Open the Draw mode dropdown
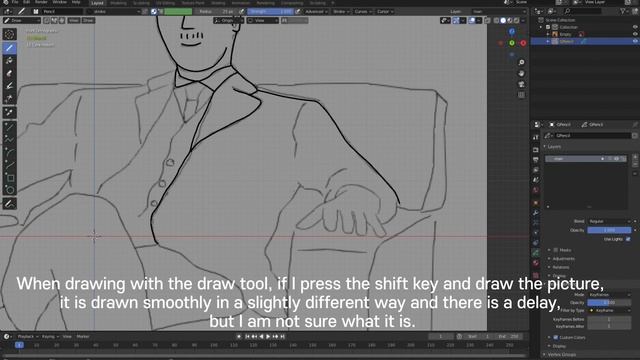 pos(22,20)
